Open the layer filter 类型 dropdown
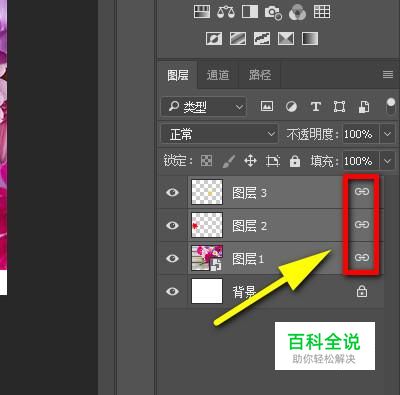400x395 pixels. click(x=203, y=107)
